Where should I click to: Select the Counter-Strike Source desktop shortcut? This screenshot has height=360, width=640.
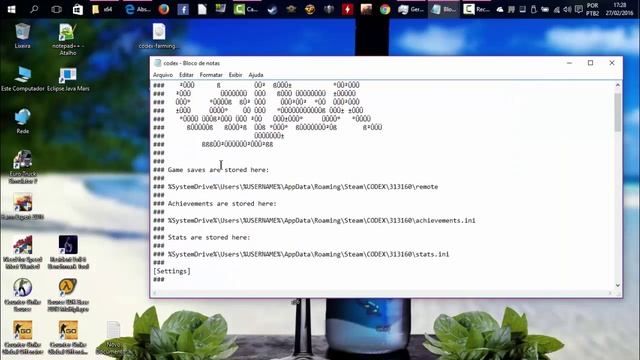point(22,295)
